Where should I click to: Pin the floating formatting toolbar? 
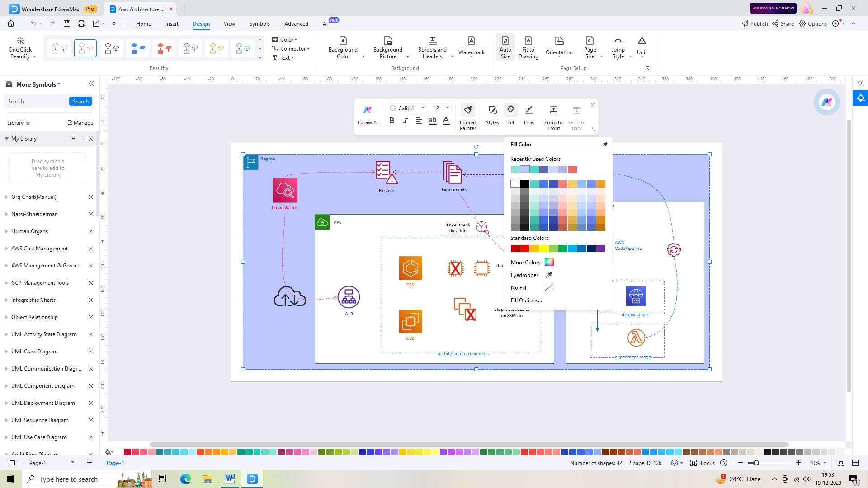[593, 105]
